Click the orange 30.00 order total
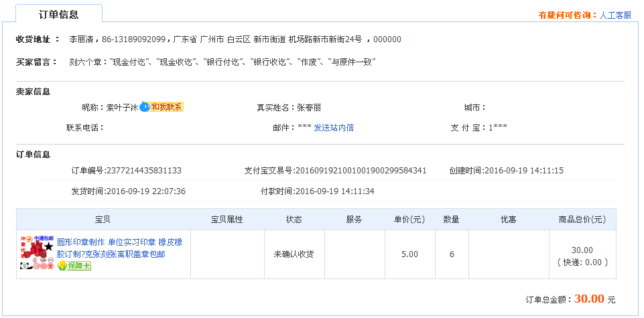 tap(589, 299)
